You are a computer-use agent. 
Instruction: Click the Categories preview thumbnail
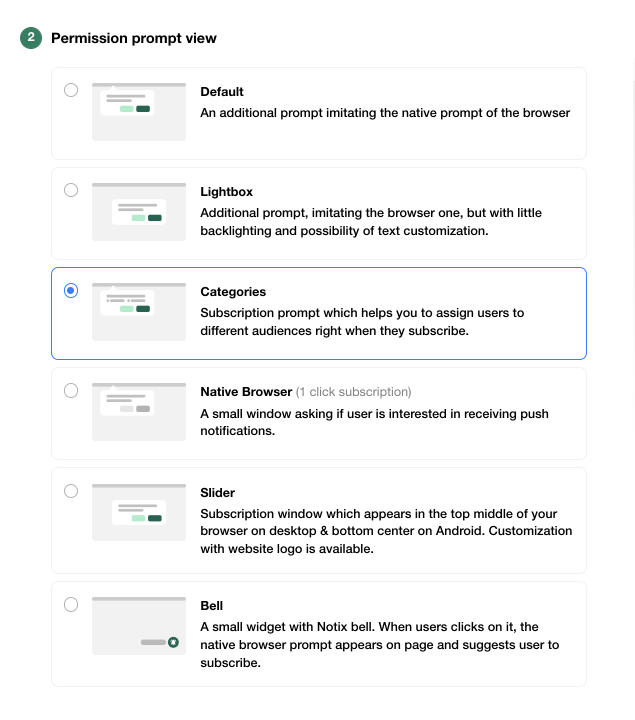click(139, 312)
